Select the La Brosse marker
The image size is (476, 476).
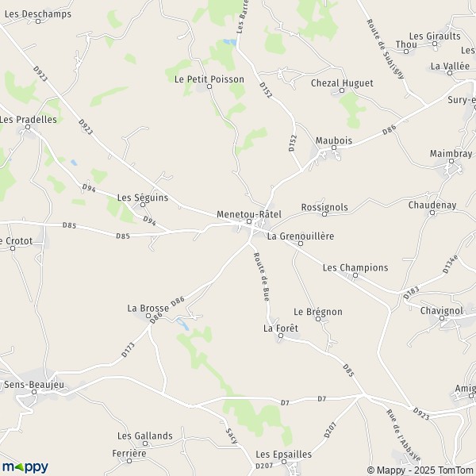pos(148,316)
